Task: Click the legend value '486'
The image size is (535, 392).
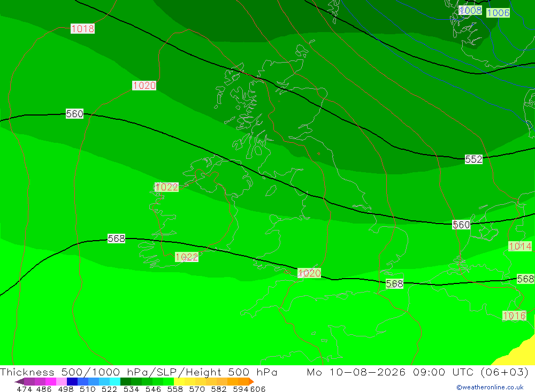Action: coord(44,389)
